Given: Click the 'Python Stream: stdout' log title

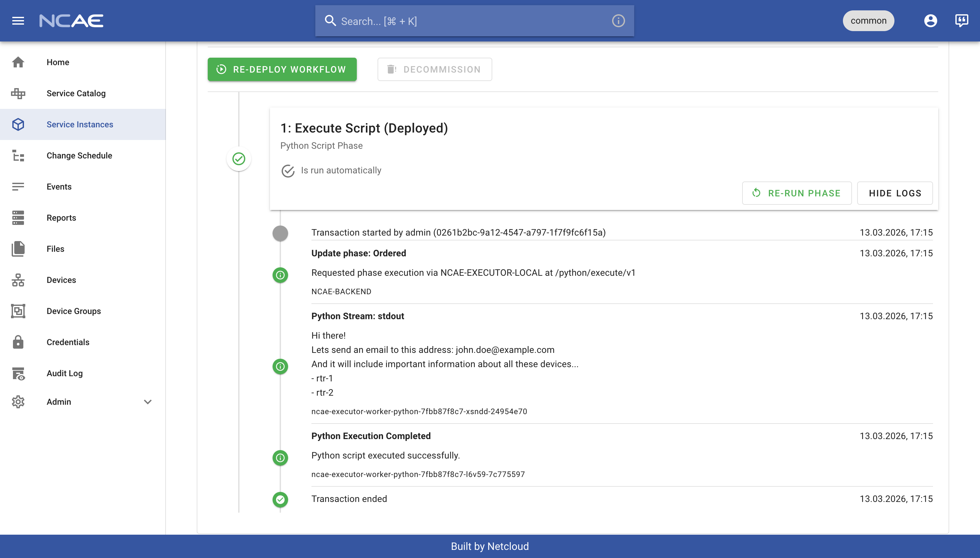Looking at the screenshot, I should point(357,316).
